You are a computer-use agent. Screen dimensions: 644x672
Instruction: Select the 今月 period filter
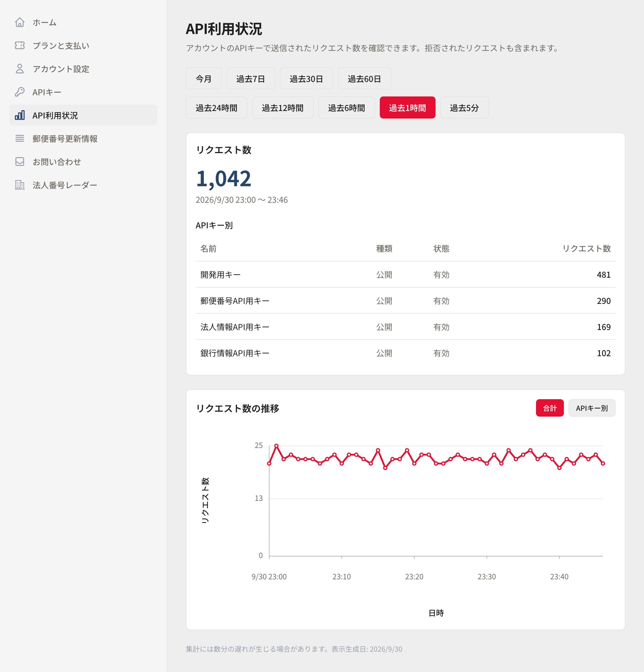tap(204, 79)
